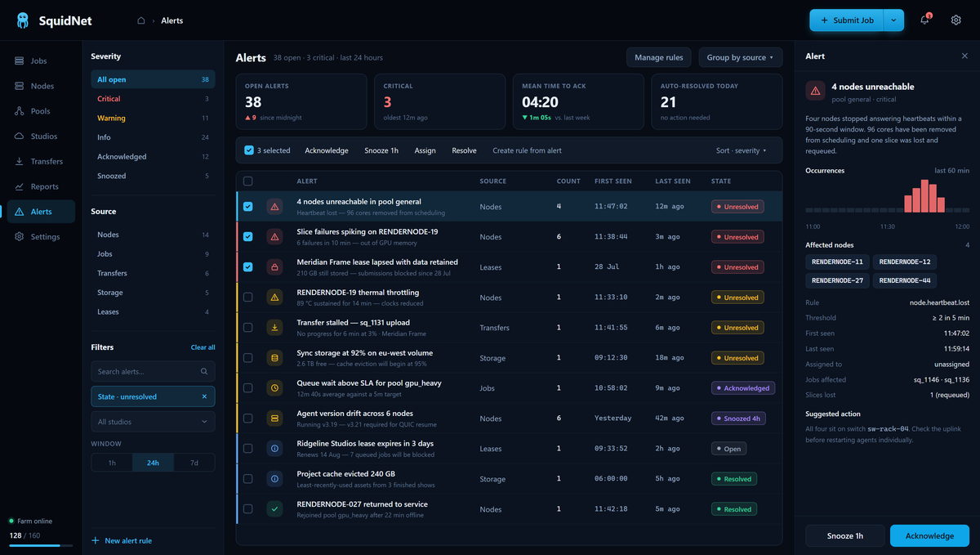Image resolution: width=980 pixels, height=555 pixels.
Task: Check the Sync storage at 92% checkbox
Action: point(248,358)
